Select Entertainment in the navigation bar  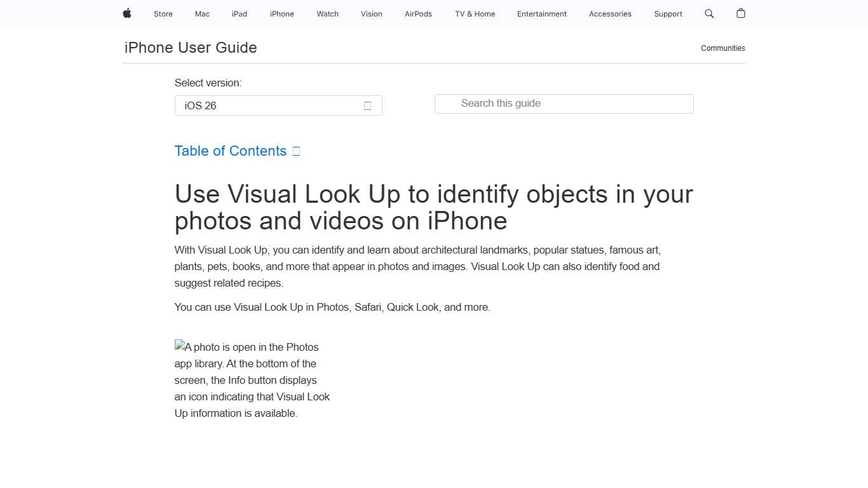(541, 13)
